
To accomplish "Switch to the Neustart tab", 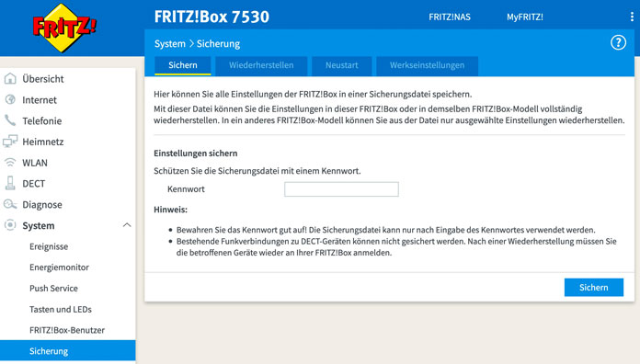I will click(342, 65).
